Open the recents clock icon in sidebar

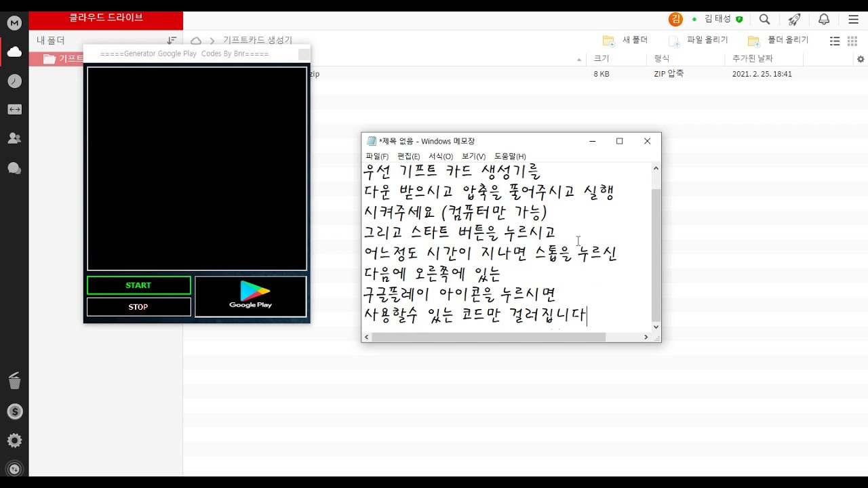point(14,81)
